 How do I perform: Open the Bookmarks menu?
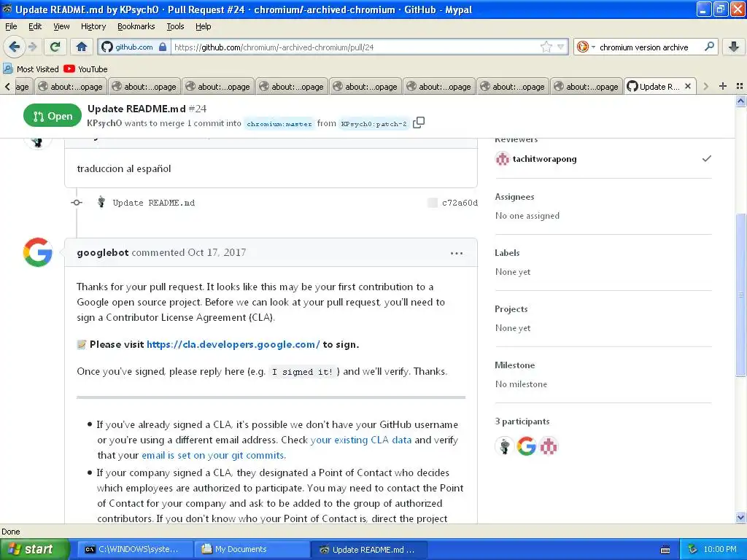[136, 26]
